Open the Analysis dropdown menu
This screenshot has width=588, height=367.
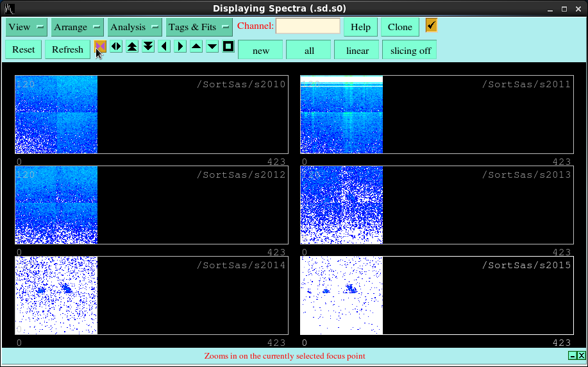pyautogui.click(x=135, y=27)
